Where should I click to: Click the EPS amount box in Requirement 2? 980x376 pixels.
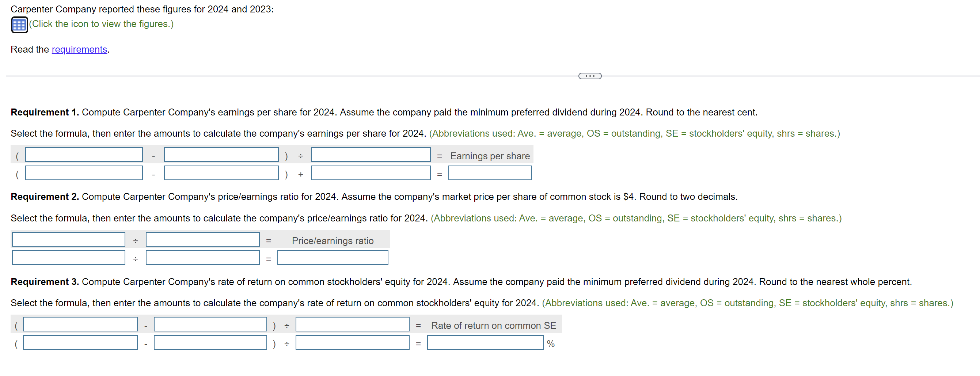[202, 258]
